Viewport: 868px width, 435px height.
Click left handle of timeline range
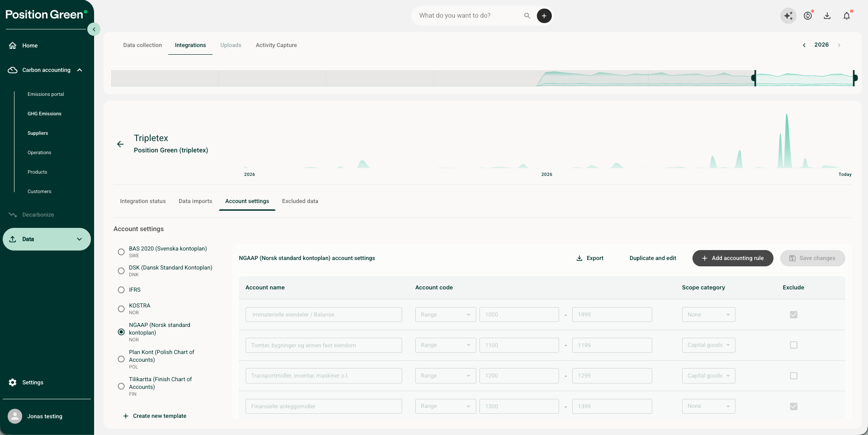pos(754,78)
